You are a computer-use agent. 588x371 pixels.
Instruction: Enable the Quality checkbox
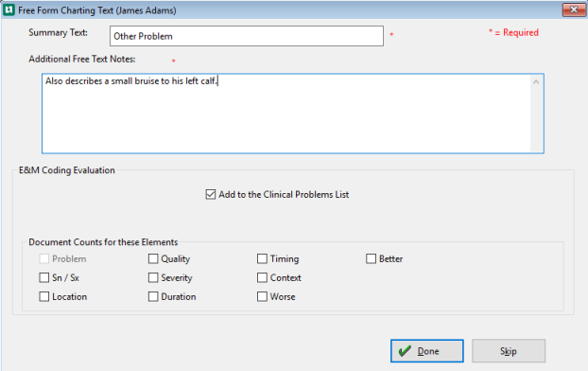click(x=153, y=258)
